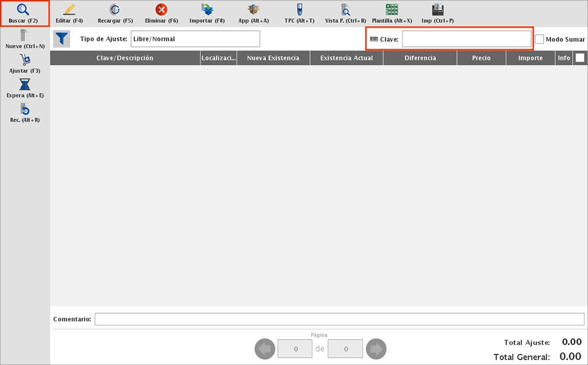Select the TPC (Alt+T) device icon

coord(299,10)
